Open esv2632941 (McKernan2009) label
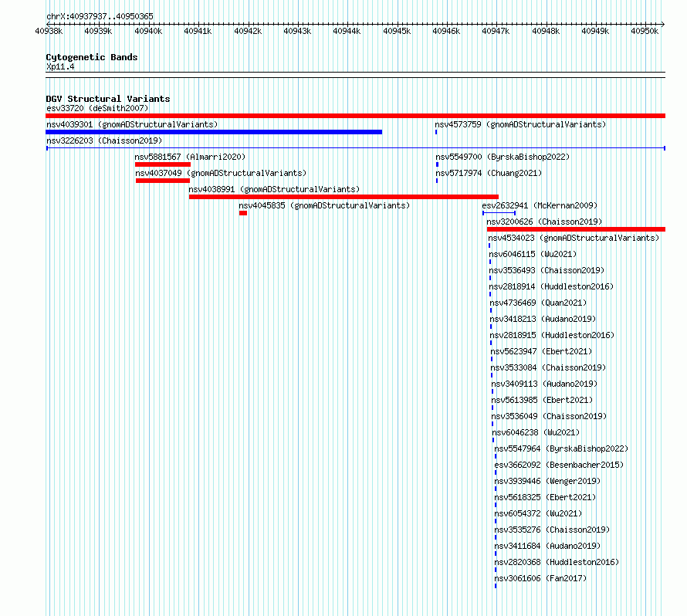Image resolution: width=687 pixels, height=616 pixels. [x=540, y=205]
